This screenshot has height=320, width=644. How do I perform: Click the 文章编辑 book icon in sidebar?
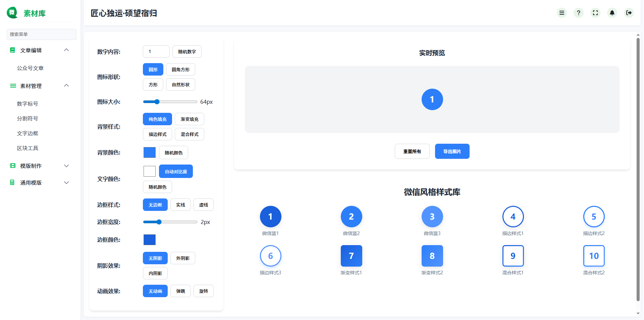pyautogui.click(x=12, y=50)
